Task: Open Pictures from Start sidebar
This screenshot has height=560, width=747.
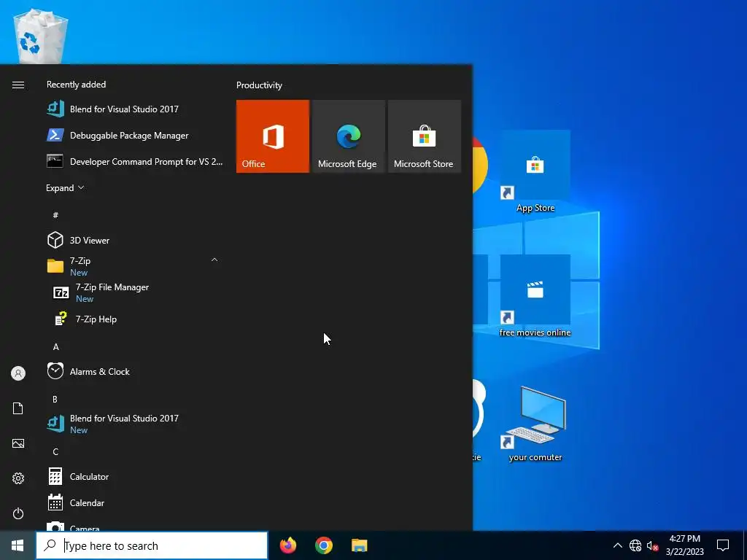Action: pos(18,443)
